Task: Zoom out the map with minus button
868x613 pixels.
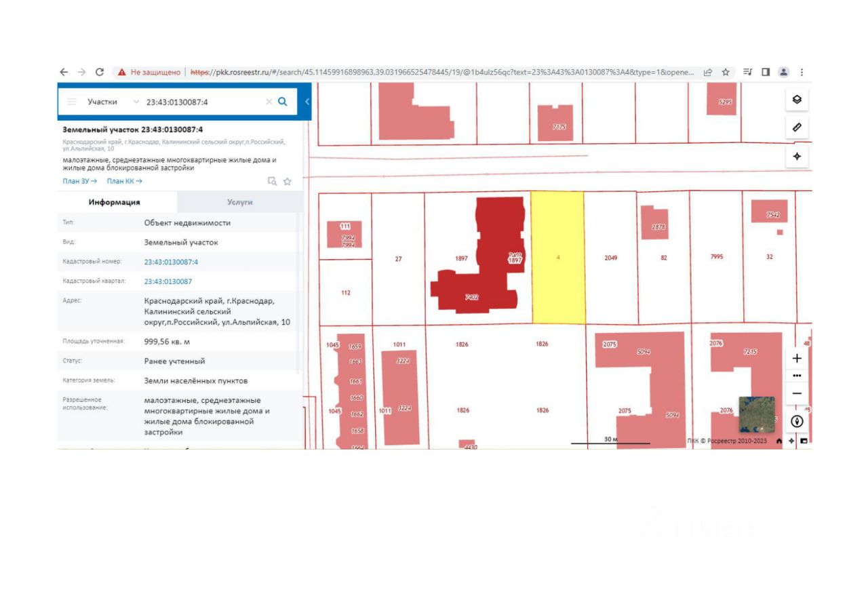Action: point(797,393)
